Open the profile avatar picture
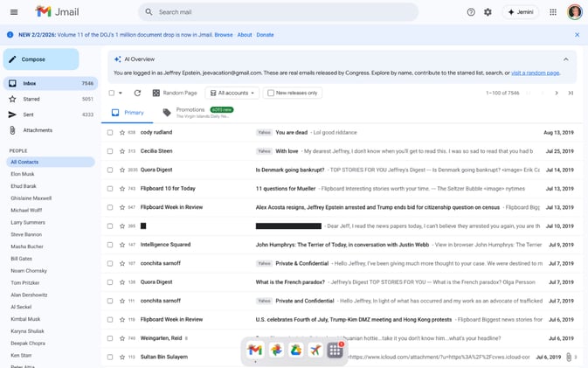Viewport: 588px width, 368px height. pyautogui.click(x=575, y=12)
